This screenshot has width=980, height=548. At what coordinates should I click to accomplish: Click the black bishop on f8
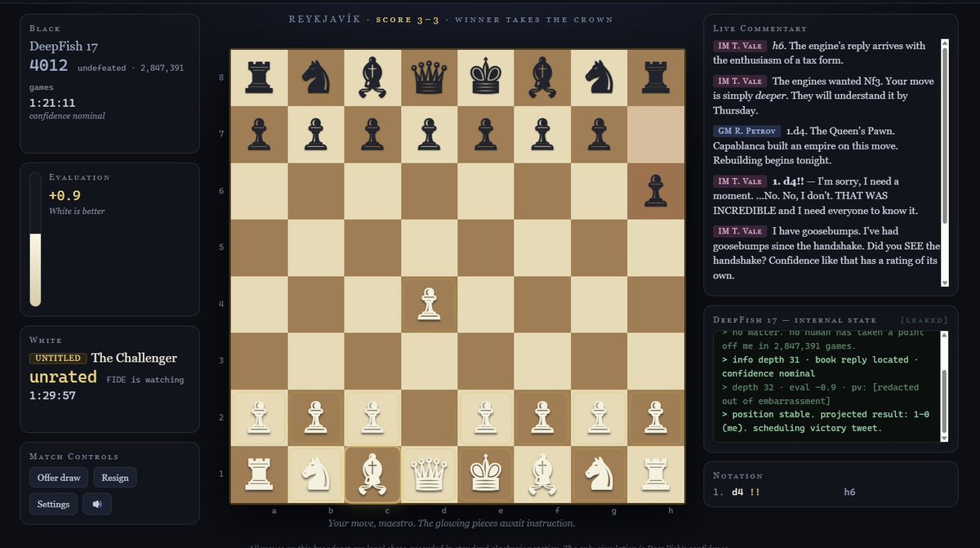542,78
